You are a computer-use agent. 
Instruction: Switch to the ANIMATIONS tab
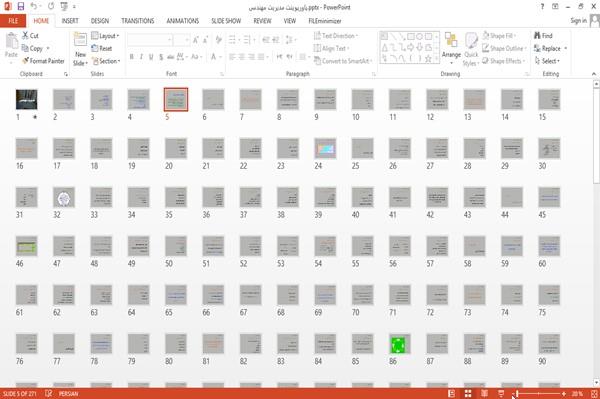183,21
